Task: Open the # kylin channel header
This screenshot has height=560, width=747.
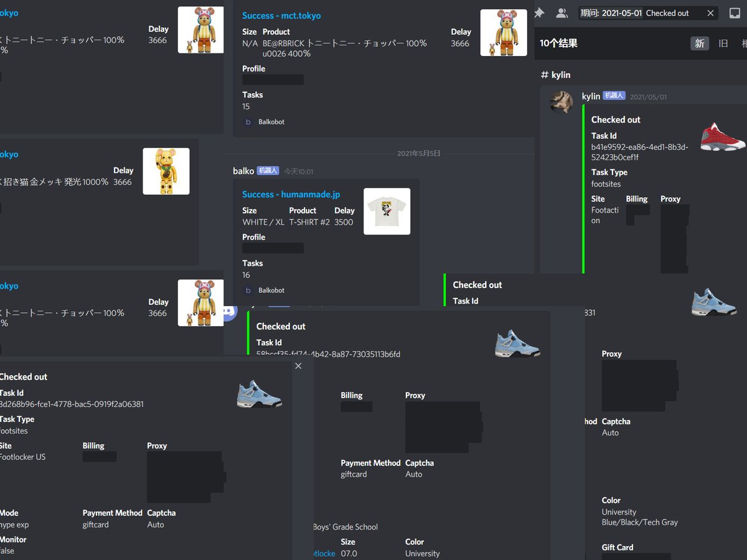Action: pyautogui.click(x=555, y=75)
